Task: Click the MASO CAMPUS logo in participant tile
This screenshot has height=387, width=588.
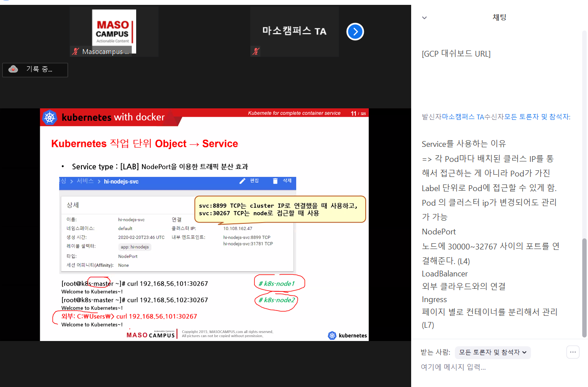Action: coord(114,28)
